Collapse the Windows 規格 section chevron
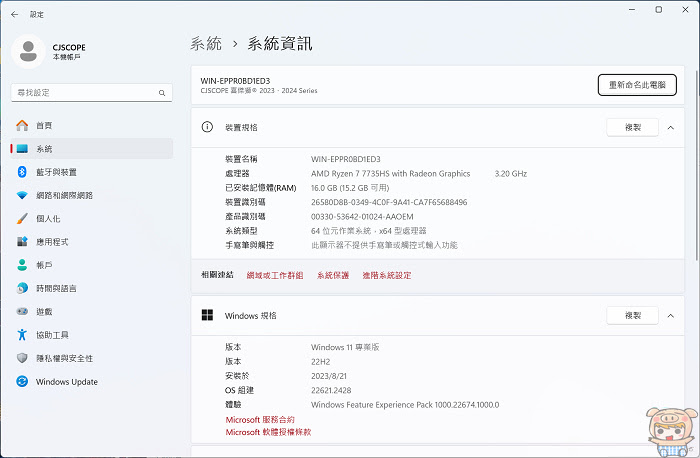The width and height of the screenshot is (700, 458). (671, 316)
